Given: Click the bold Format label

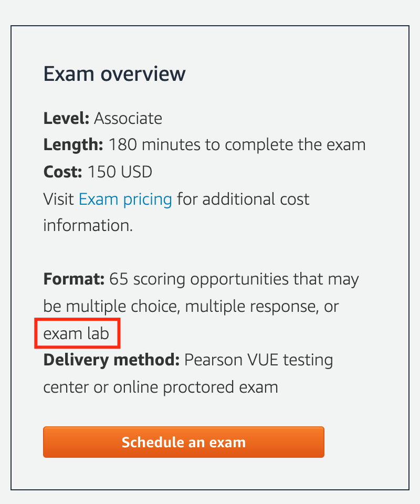Looking at the screenshot, I should click(x=74, y=279).
